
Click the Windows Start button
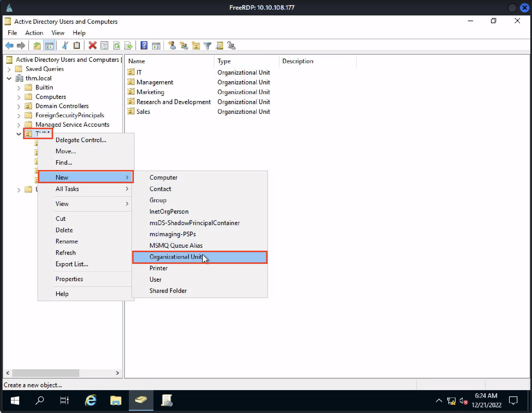point(15,400)
